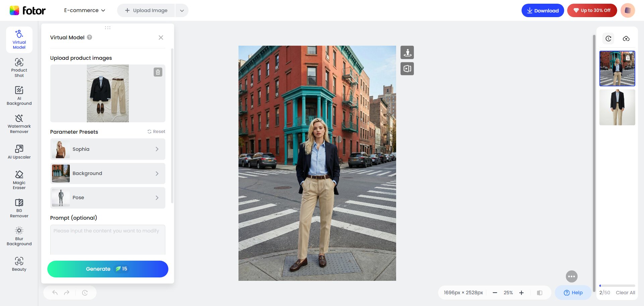
Task: Open the Magic Eraser tool
Action: [x=19, y=180]
